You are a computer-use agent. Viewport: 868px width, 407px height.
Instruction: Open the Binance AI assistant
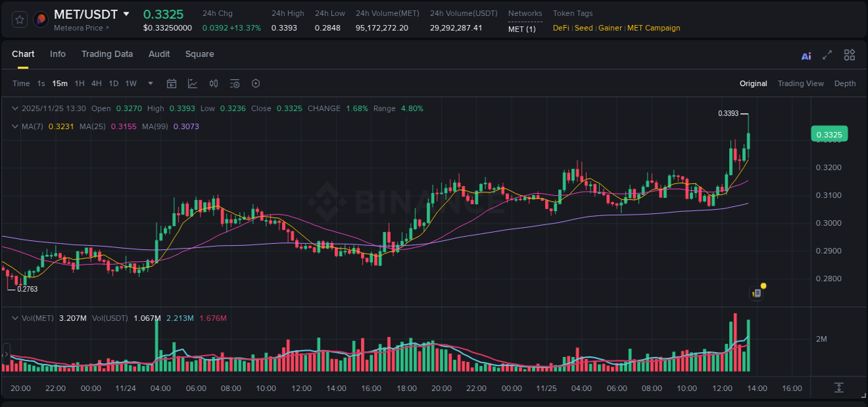tap(806, 55)
